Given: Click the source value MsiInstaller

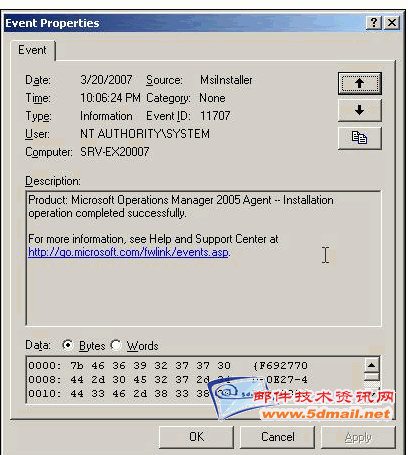Looking at the screenshot, I should [x=226, y=80].
